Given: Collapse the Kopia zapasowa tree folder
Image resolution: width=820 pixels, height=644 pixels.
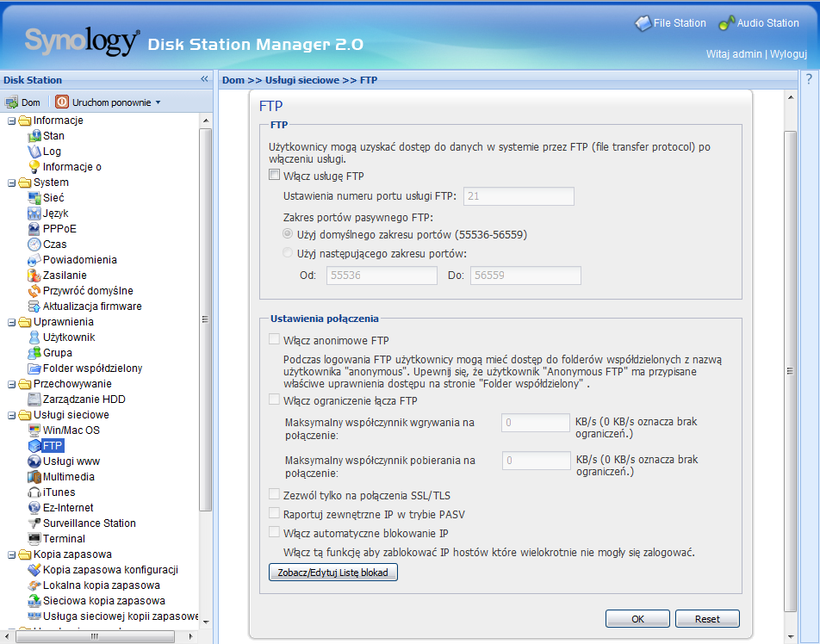Looking at the screenshot, I should coord(11,555).
